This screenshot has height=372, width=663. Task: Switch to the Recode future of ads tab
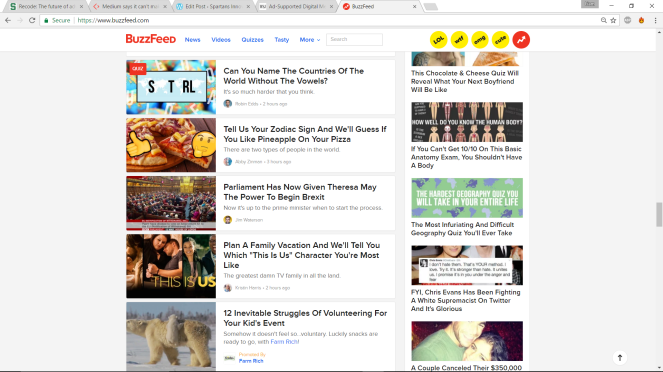click(x=47, y=6)
